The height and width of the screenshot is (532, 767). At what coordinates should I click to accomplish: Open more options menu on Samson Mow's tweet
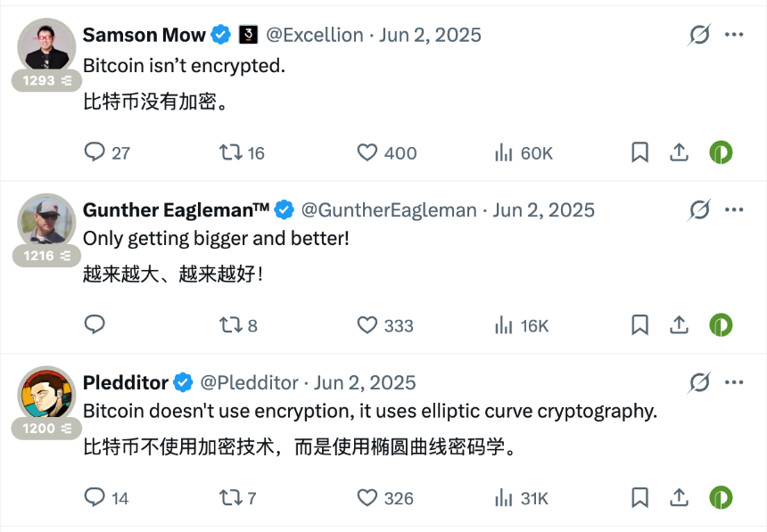coord(735,35)
